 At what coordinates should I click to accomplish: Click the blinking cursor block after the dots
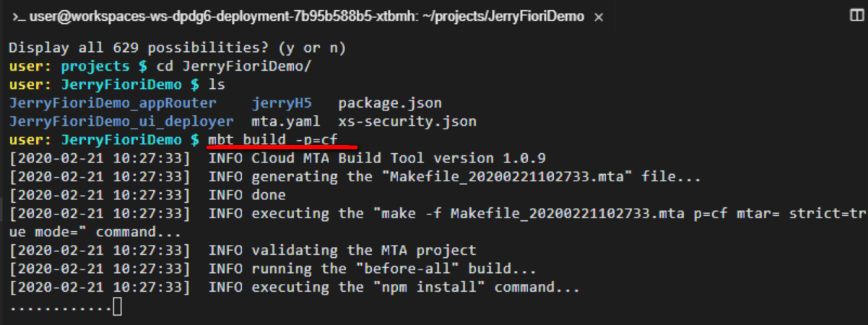[x=118, y=307]
